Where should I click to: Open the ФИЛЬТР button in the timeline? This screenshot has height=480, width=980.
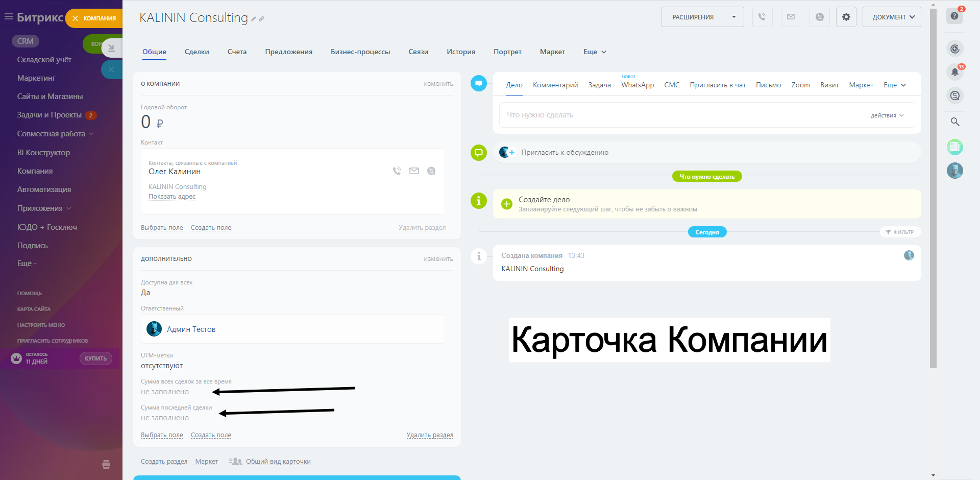[900, 232]
